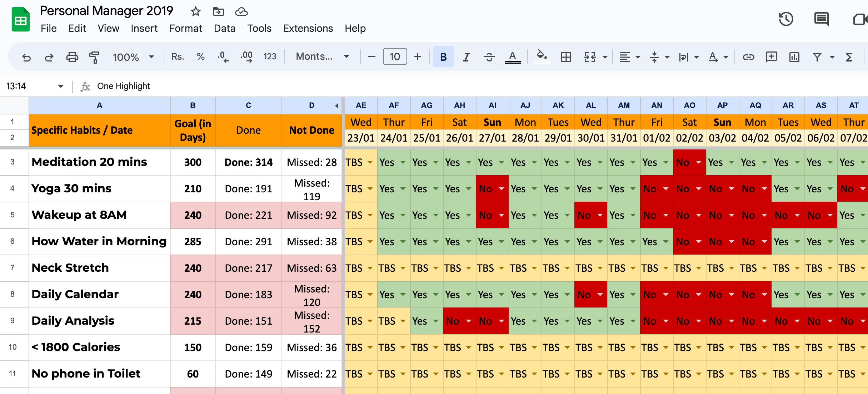Click the Redo icon
Screen dimensions: 868x394
(x=49, y=57)
